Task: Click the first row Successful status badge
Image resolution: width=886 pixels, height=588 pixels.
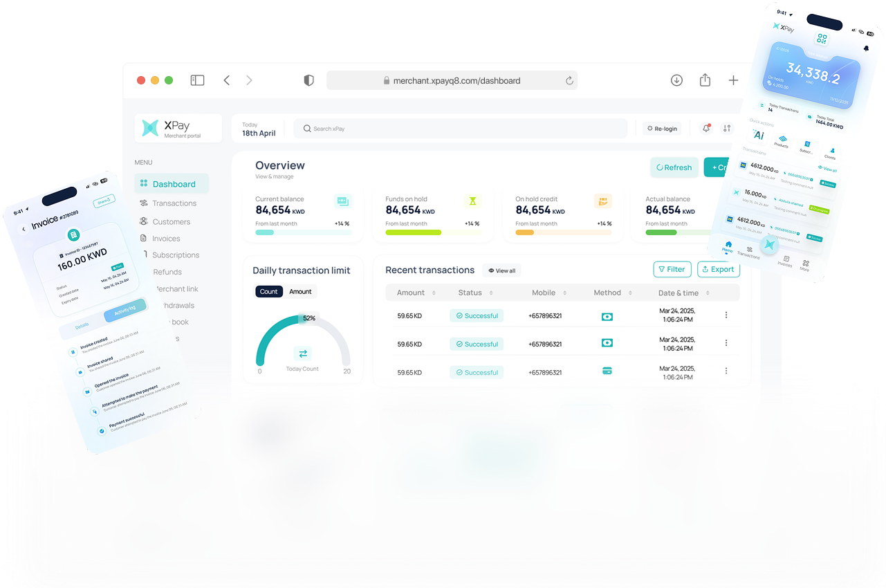Action: pyautogui.click(x=477, y=315)
